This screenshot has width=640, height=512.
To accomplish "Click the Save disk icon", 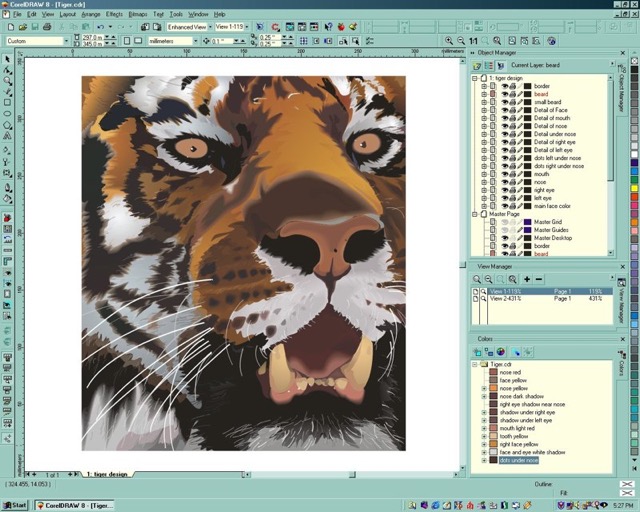I will (x=35, y=27).
